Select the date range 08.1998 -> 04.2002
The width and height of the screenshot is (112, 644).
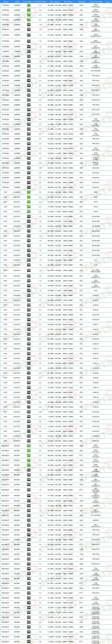54,393
